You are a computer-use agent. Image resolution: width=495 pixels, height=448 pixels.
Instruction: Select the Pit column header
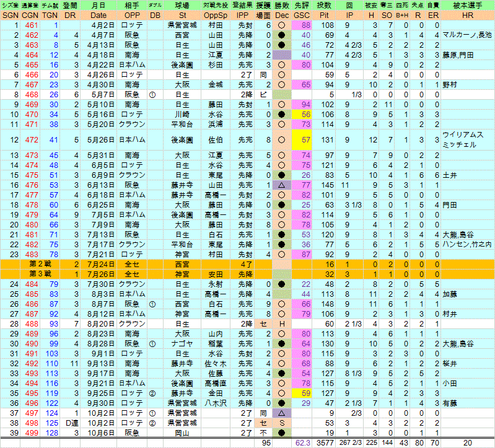pyautogui.click(x=324, y=15)
